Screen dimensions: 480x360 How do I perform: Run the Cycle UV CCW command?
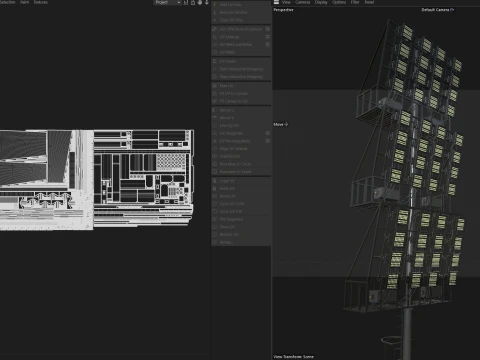(241, 204)
